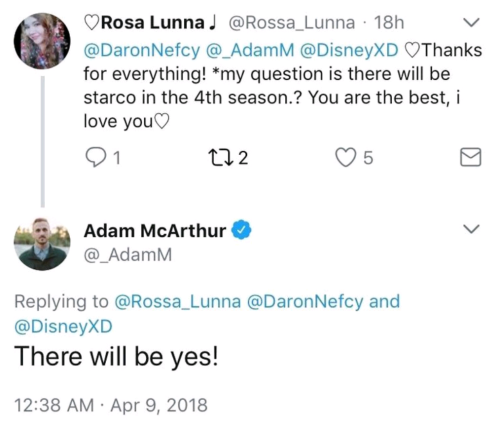Expand options chevron on Rosa Lunna's tweet
The height and width of the screenshot is (429, 500).
click(x=472, y=22)
